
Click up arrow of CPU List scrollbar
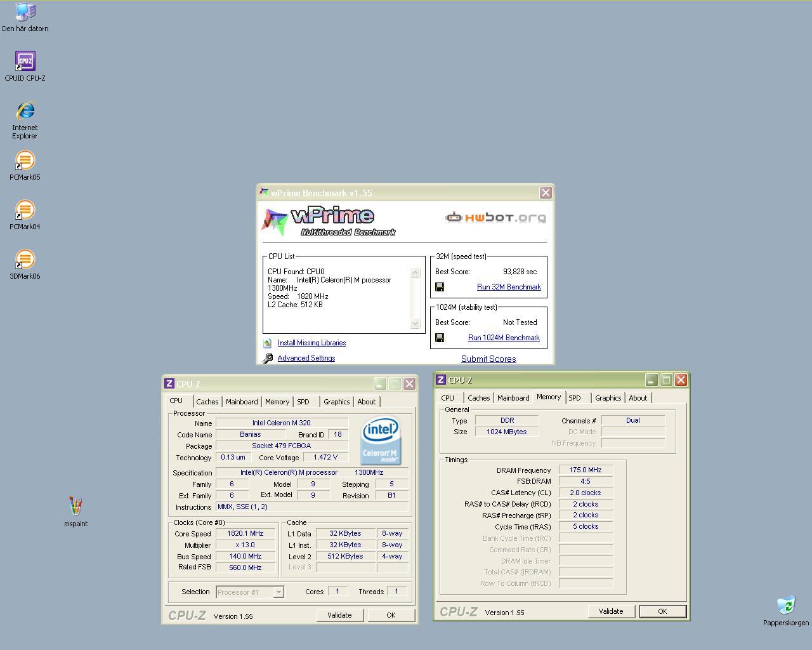pos(416,272)
